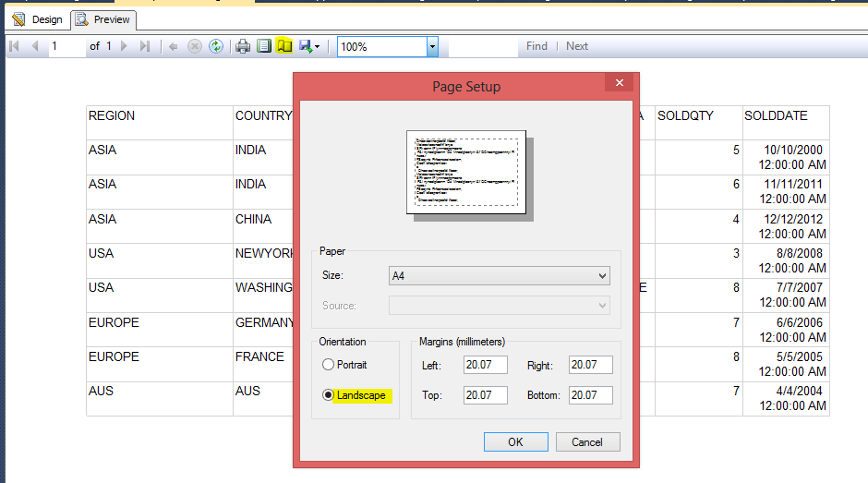
Task: Click the COUNTRY column header
Action: point(263,123)
